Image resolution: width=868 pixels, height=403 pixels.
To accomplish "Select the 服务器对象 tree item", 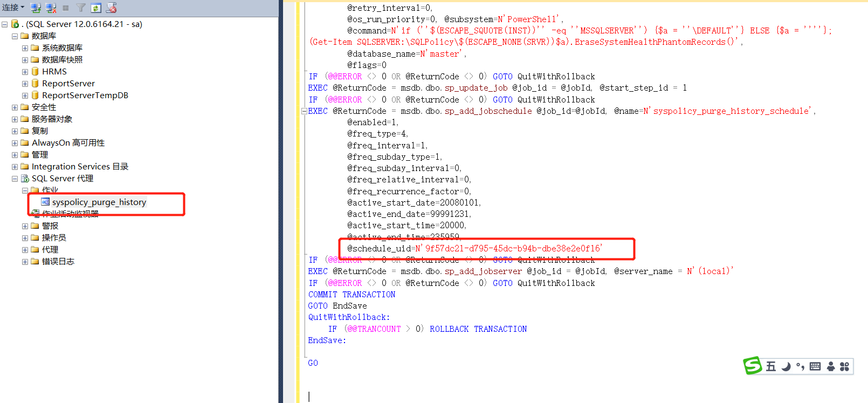I will click(x=52, y=119).
